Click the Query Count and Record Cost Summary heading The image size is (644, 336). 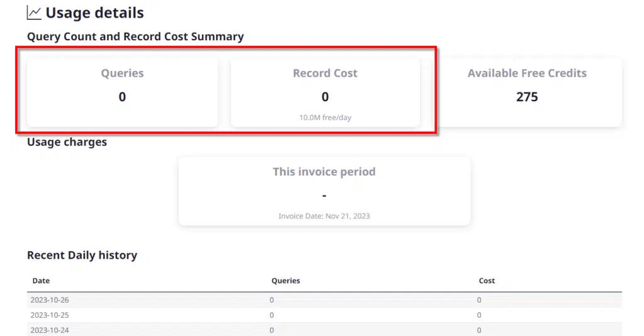coord(135,36)
